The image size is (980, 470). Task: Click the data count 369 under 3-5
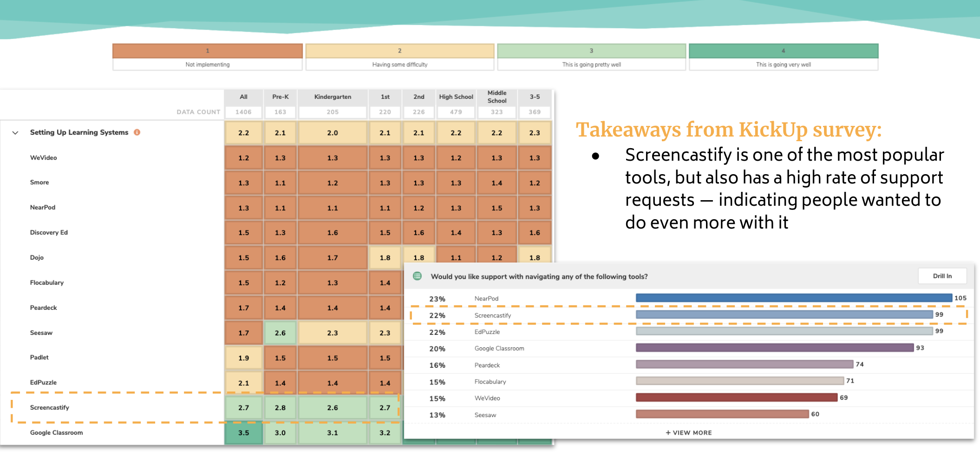pos(535,112)
